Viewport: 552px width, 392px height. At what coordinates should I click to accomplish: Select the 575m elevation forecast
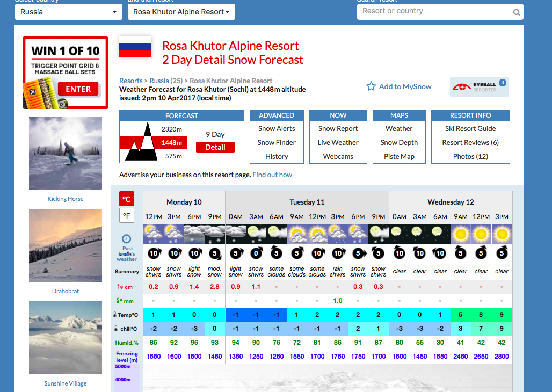[x=173, y=156]
